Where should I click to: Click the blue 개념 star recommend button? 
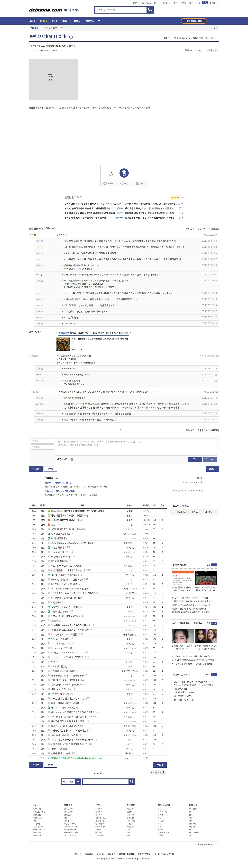(124, 173)
